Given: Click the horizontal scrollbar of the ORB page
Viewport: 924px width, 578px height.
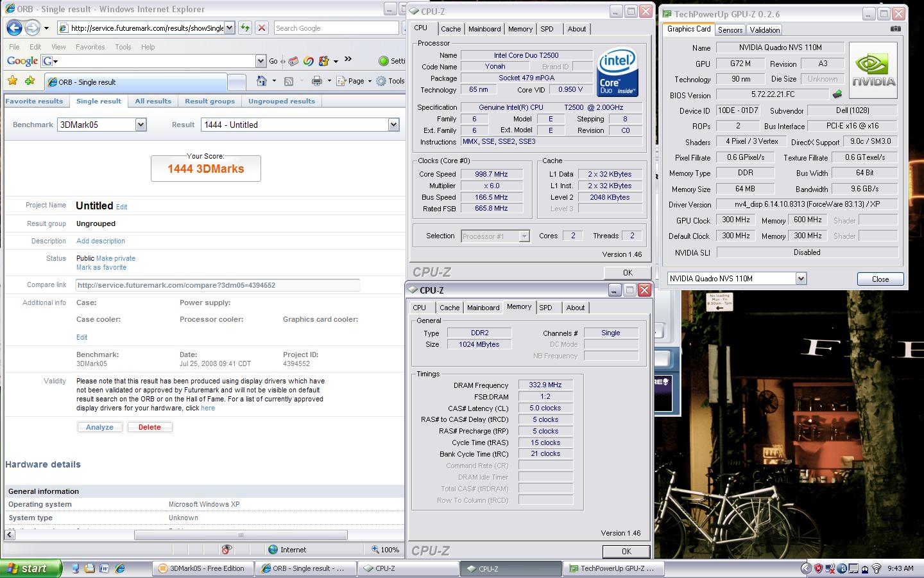Looking at the screenshot, I should (241, 535).
